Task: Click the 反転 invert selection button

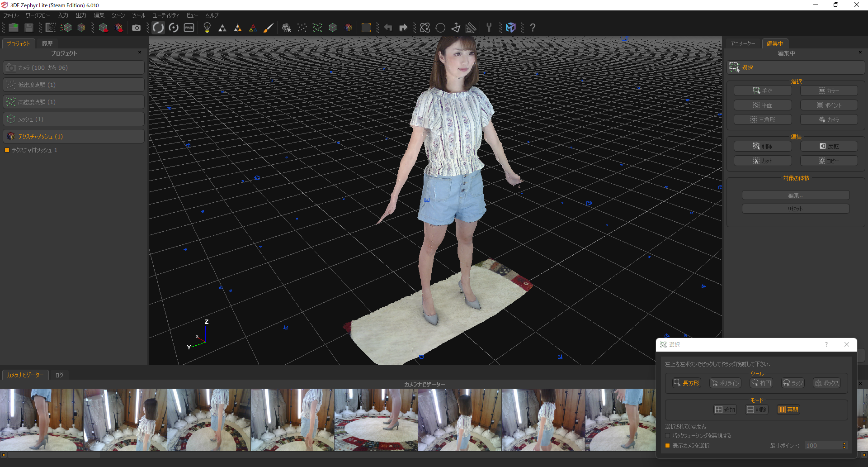Action: (x=829, y=147)
